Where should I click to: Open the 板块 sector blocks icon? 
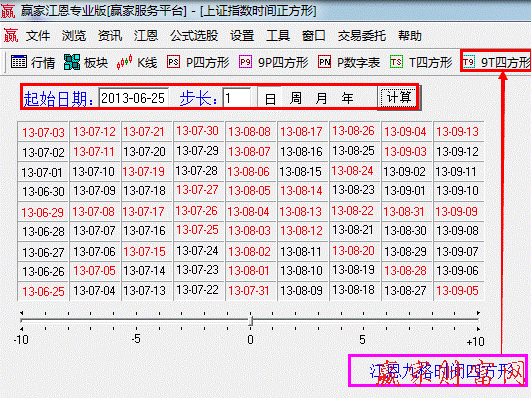[72, 62]
